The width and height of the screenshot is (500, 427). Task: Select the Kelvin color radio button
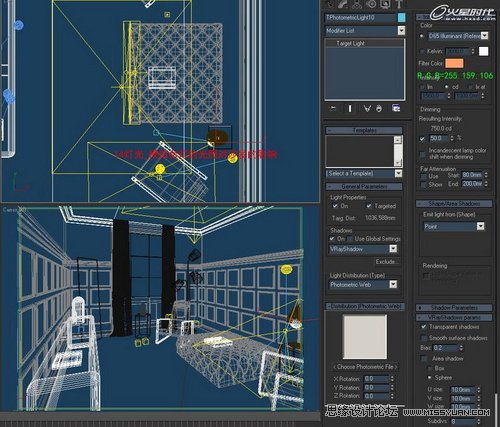click(x=422, y=51)
